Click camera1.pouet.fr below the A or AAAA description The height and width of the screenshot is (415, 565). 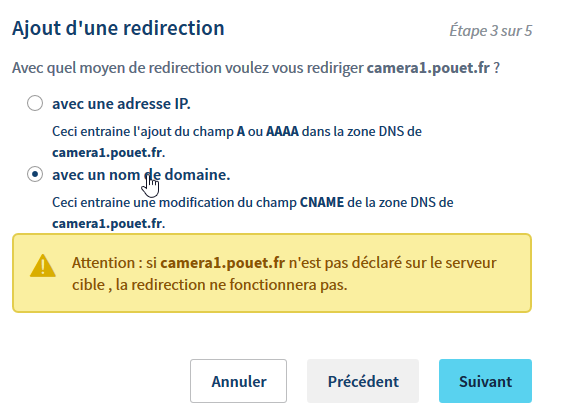pos(107,153)
